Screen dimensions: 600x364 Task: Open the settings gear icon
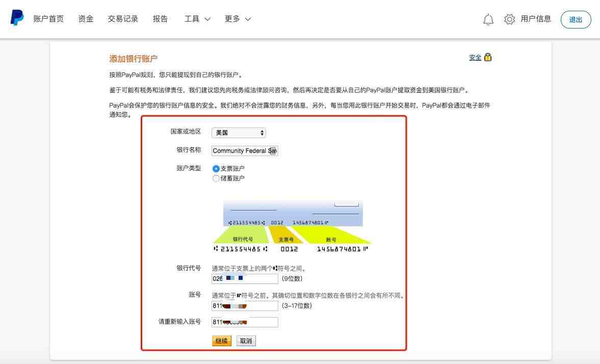point(509,19)
